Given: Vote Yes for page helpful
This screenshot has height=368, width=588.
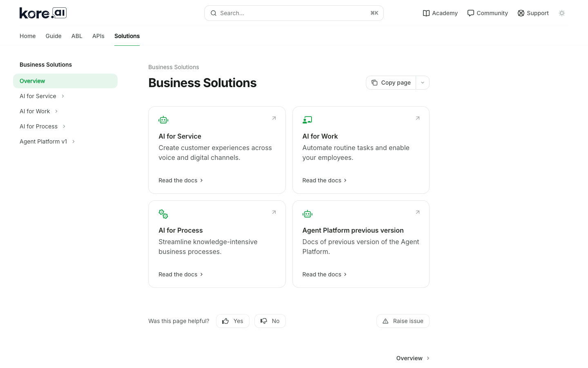Looking at the screenshot, I should click(x=233, y=321).
